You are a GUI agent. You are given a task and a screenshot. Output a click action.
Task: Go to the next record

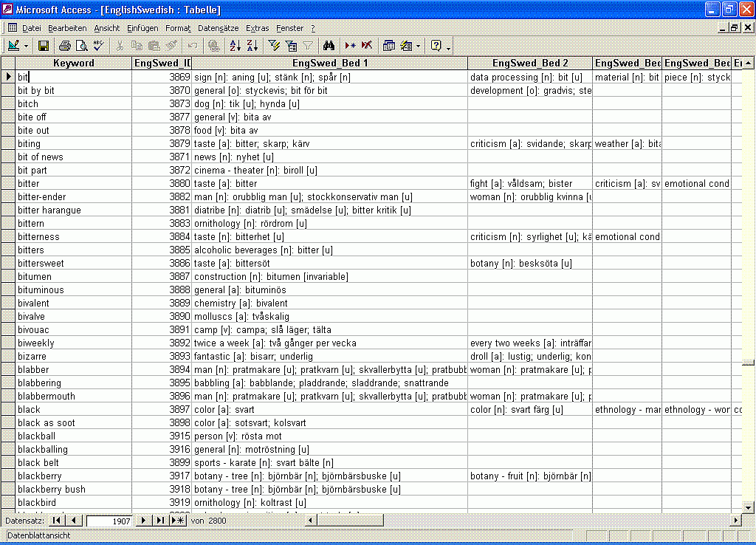pyautogui.click(x=142, y=521)
